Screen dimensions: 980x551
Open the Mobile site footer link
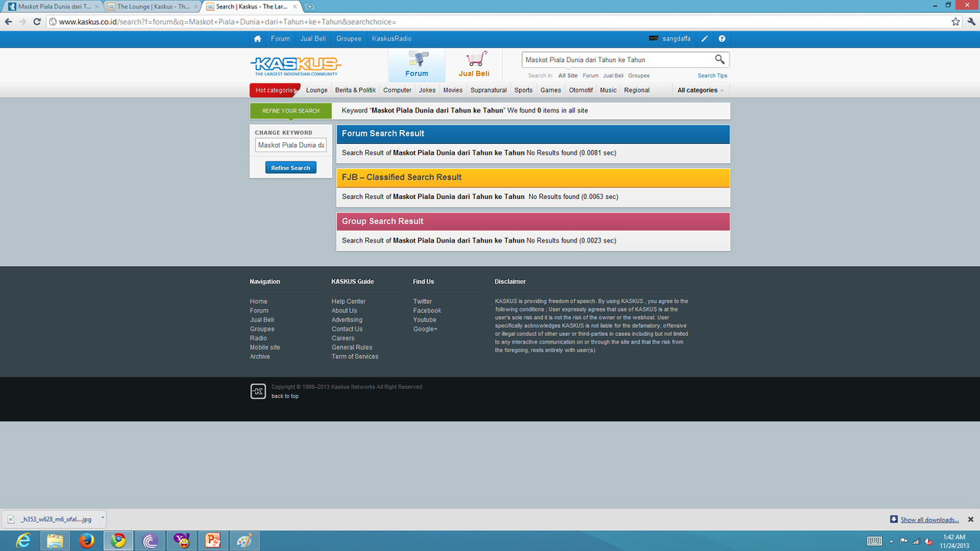click(265, 347)
